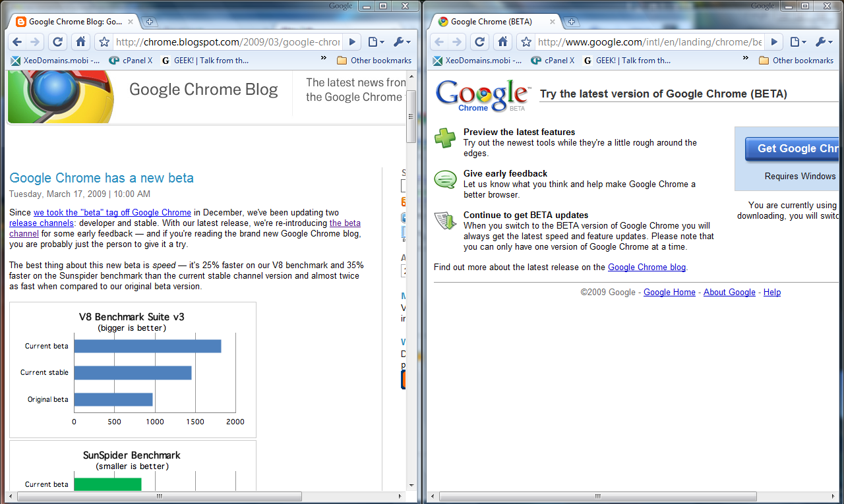Click 'Preview the latest features' heading
This screenshot has height=504, width=844.
click(519, 132)
